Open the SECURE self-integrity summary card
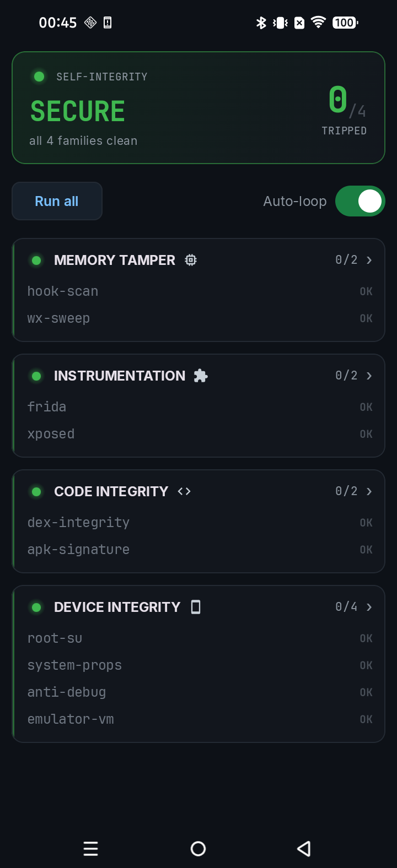This screenshot has height=868, width=397. (x=198, y=107)
